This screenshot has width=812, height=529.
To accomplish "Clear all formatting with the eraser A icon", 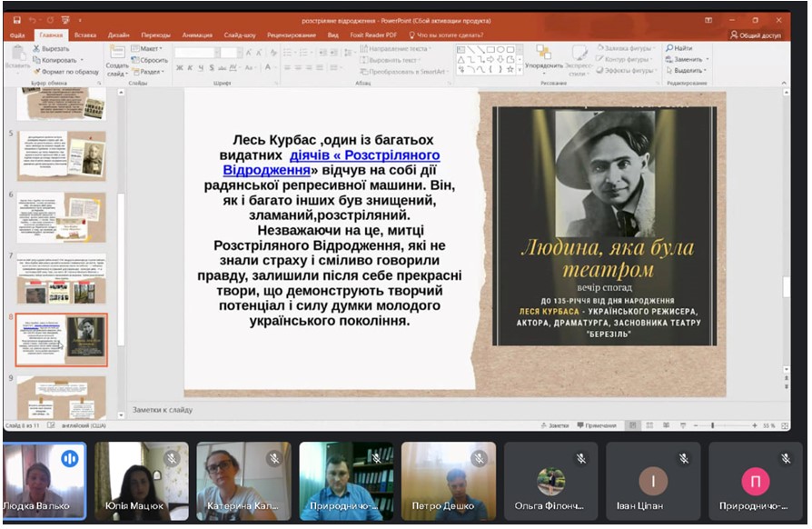I will click(273, 53).
